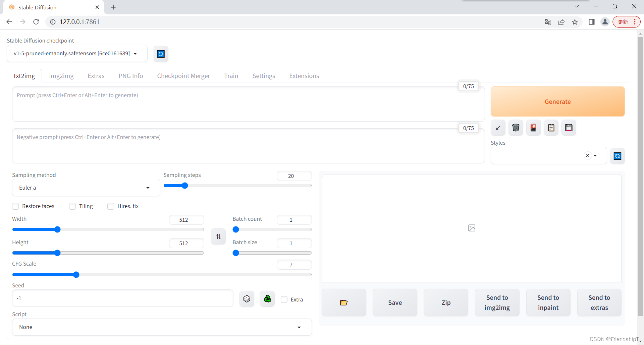View site information for 127.0.0.1
Image resolution: width=644 pixels, height=345 pixels.
(53, 22)
